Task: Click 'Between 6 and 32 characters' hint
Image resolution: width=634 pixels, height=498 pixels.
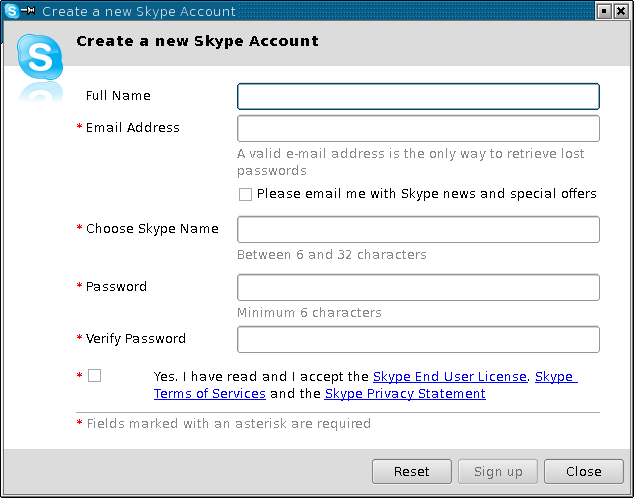Action: pyautogui.click(x=332, y=255)
